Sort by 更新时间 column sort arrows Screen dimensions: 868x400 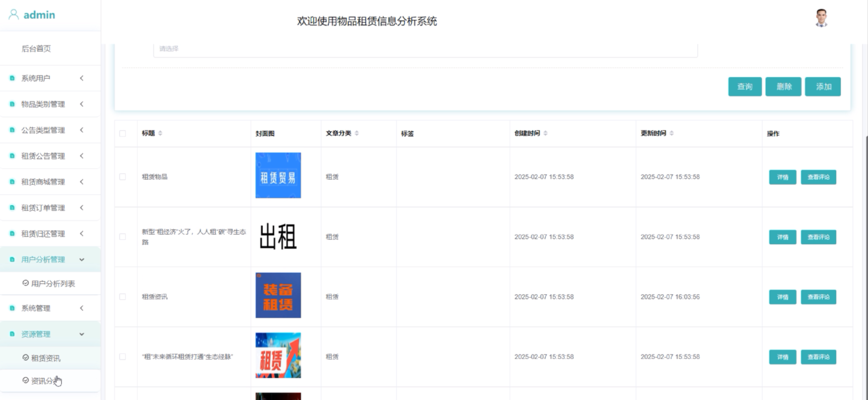[x=671, y=133]
